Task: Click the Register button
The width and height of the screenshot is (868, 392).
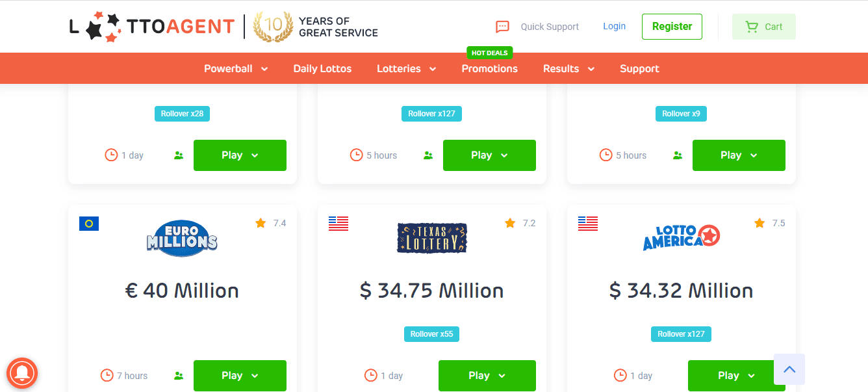Action: coord(672,27)
